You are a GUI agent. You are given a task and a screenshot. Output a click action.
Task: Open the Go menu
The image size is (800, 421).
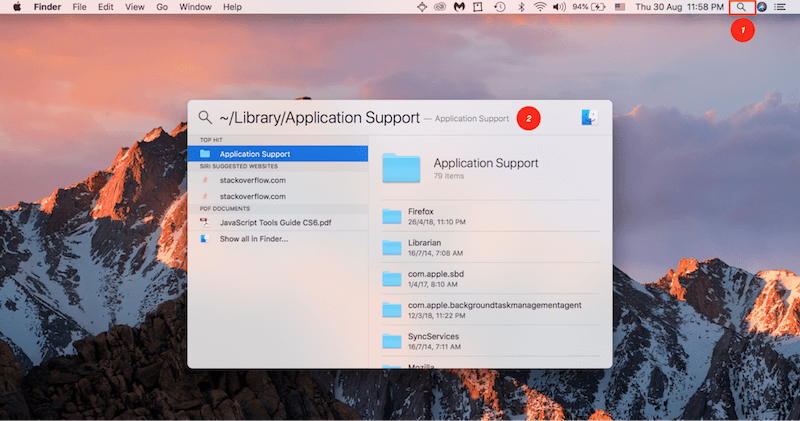pyautogui.click(x=162, y=7)
